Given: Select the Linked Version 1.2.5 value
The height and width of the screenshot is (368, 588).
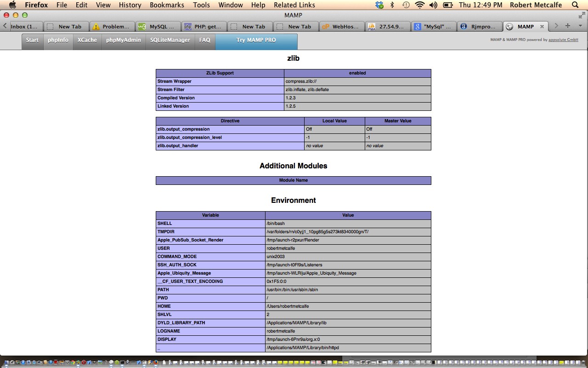Looking at the screenshot, I should tap(357, 106).
